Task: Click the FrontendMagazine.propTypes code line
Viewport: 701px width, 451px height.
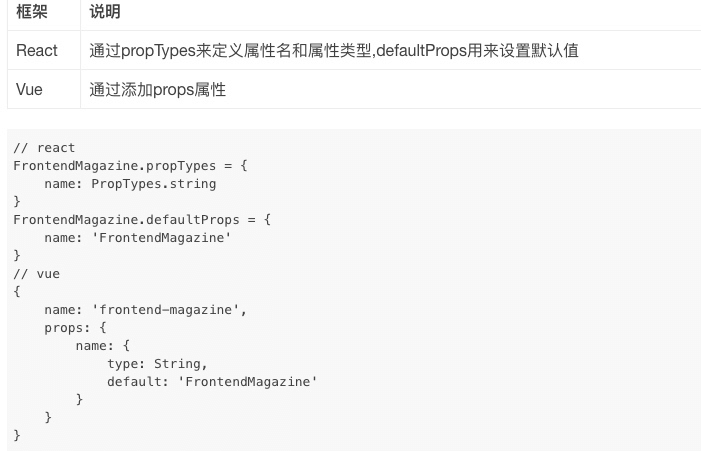Action: 130,166
